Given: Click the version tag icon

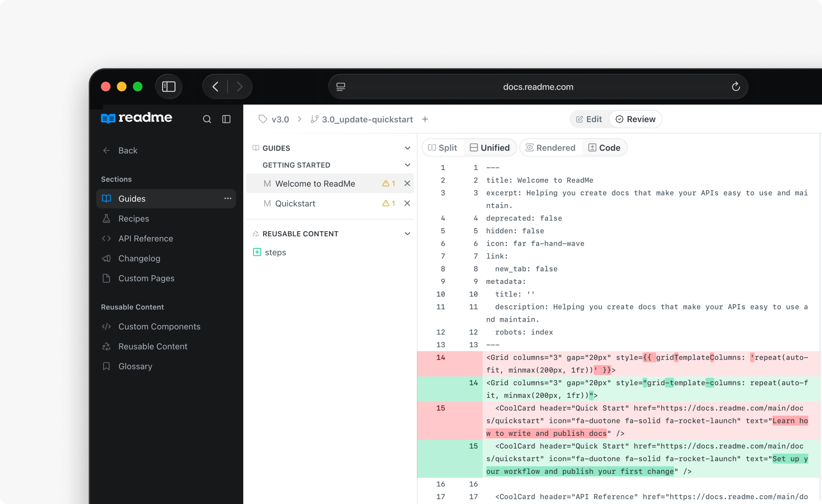Looking at the screenshot, I should (263, 119).
